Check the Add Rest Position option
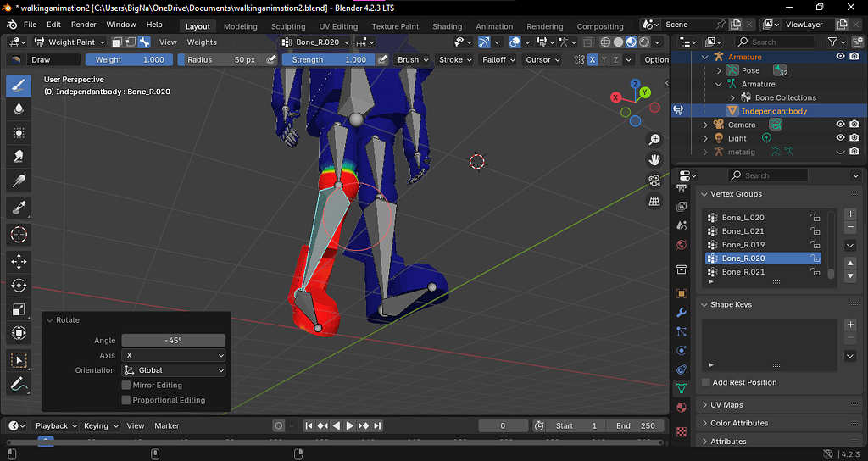The width and height of the screenshot is (868, 461). click(706, 382)
